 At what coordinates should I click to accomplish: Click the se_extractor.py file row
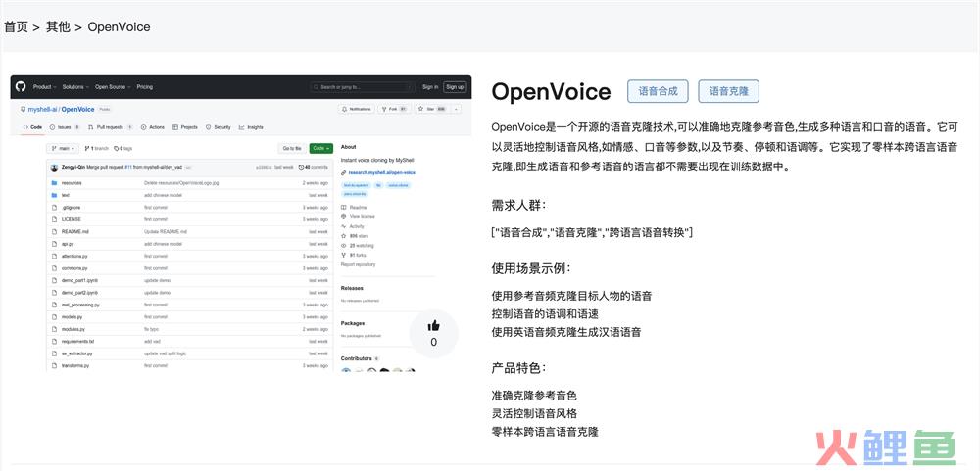tap(189, 353)
